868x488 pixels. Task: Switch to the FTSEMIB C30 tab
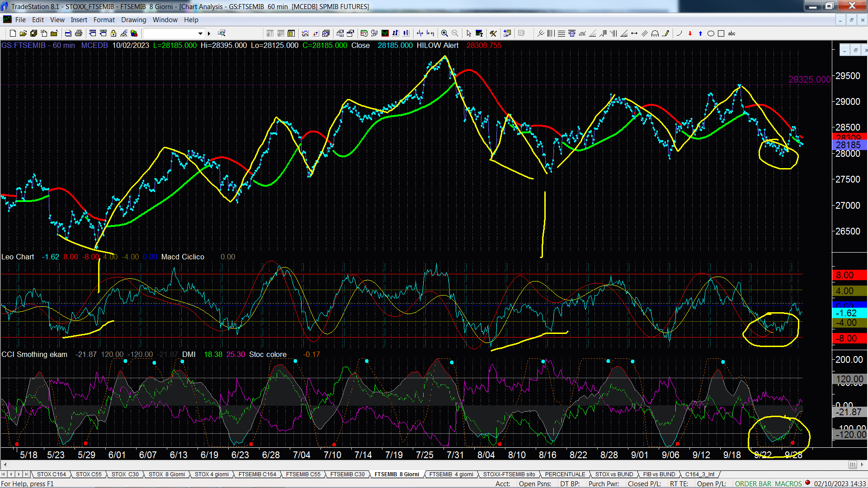347,474
